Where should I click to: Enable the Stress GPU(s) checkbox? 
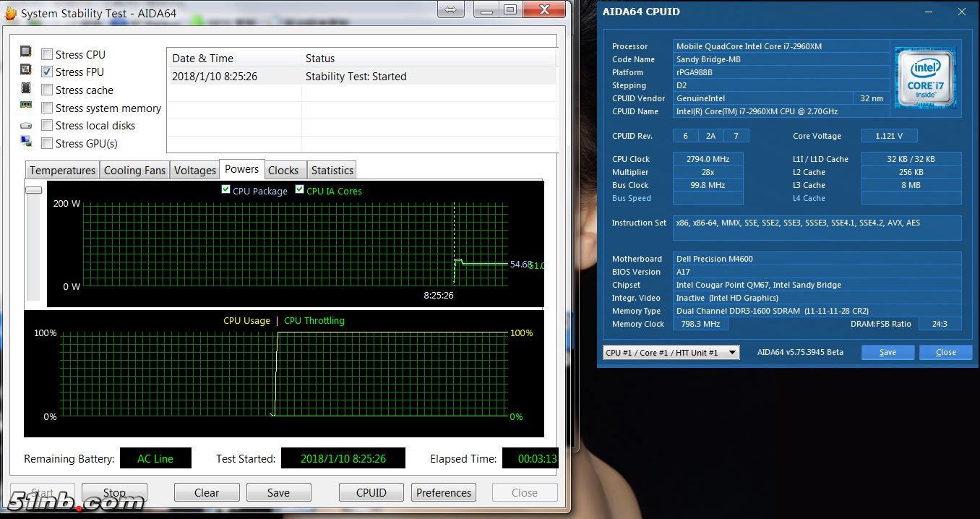click(x=47, y=143)
